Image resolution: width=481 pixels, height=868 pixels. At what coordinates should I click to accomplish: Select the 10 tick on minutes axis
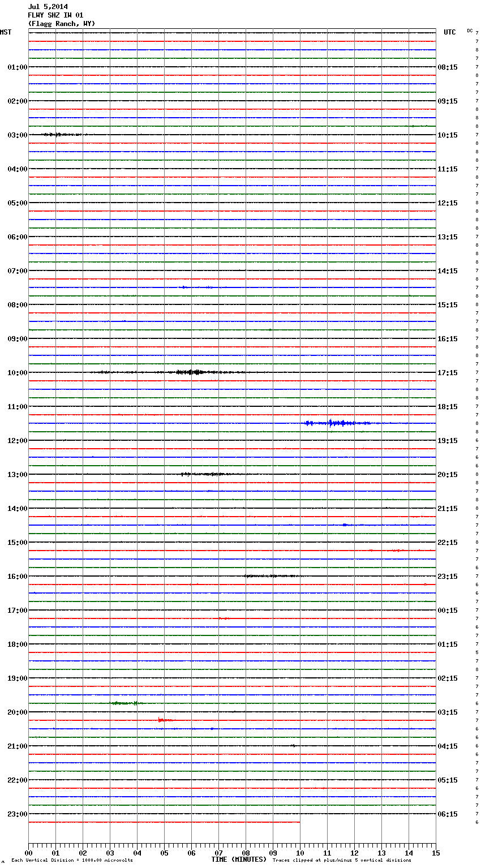click(300, 853)
